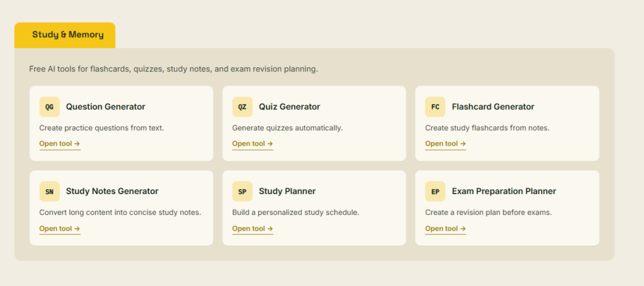Click 'Convert long content into concise study notes.'

[x=120, y=213]
